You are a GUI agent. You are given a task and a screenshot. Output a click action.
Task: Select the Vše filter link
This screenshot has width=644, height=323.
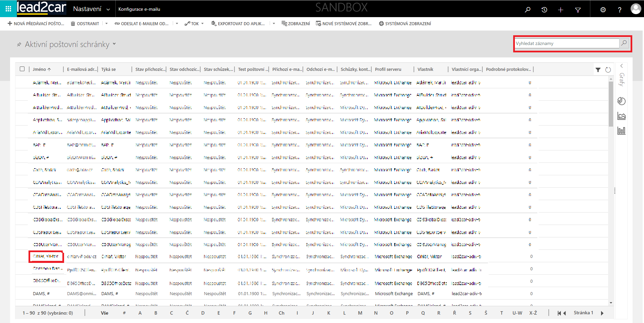pos(105,313)
